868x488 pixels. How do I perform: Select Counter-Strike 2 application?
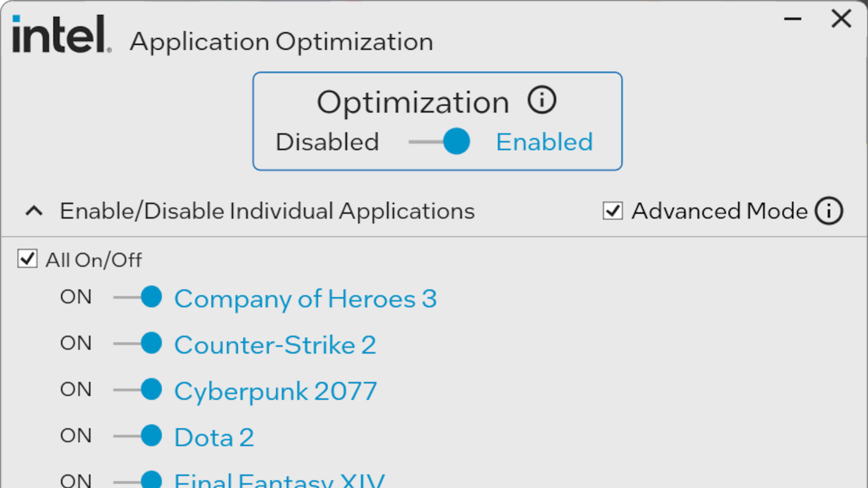coord(274,344)
